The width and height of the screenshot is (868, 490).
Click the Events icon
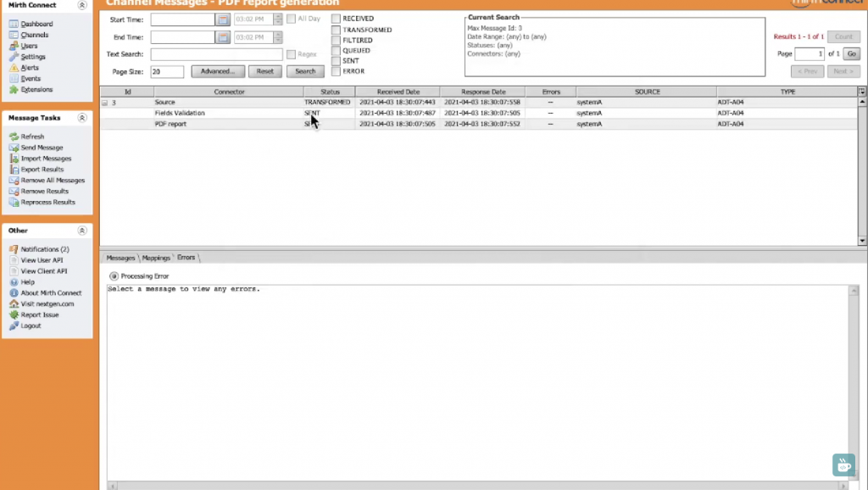point(14,79)
